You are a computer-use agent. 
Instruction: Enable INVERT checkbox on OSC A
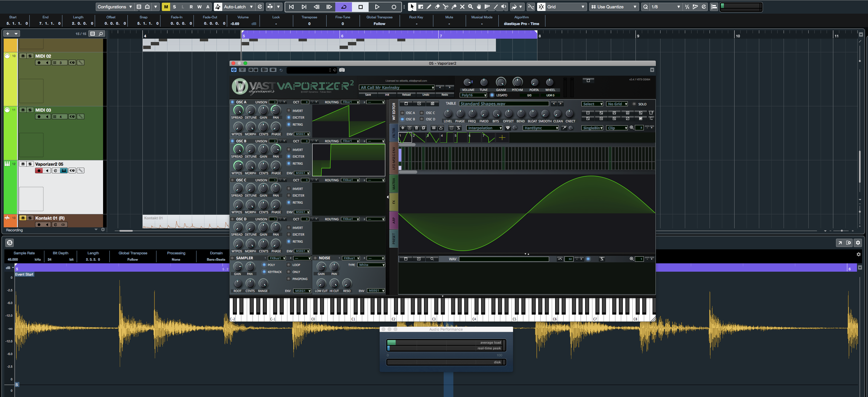click(x=289, y=110)
